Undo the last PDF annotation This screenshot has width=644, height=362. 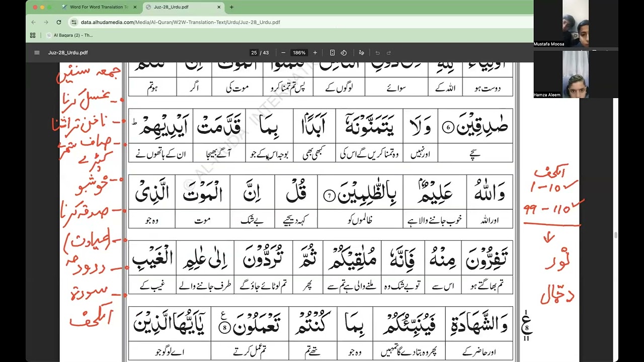pos(377,53)
